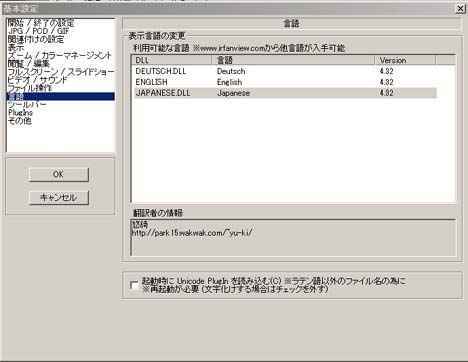The image size is (468, 362).
Task: Click the OK button
Action: [59, 174]
